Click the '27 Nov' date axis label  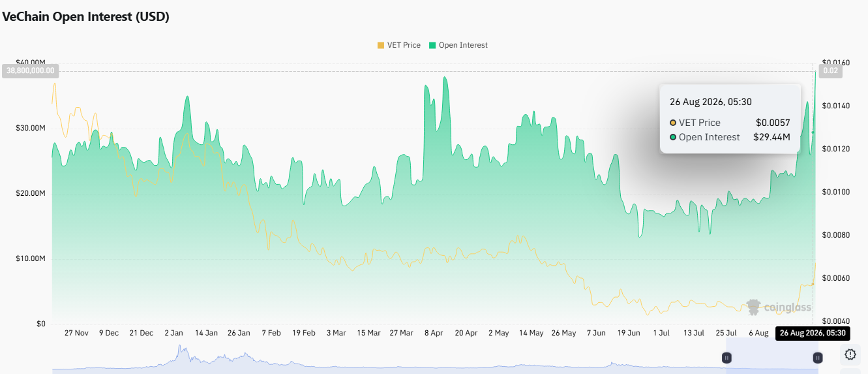click(x=76, y=333)
